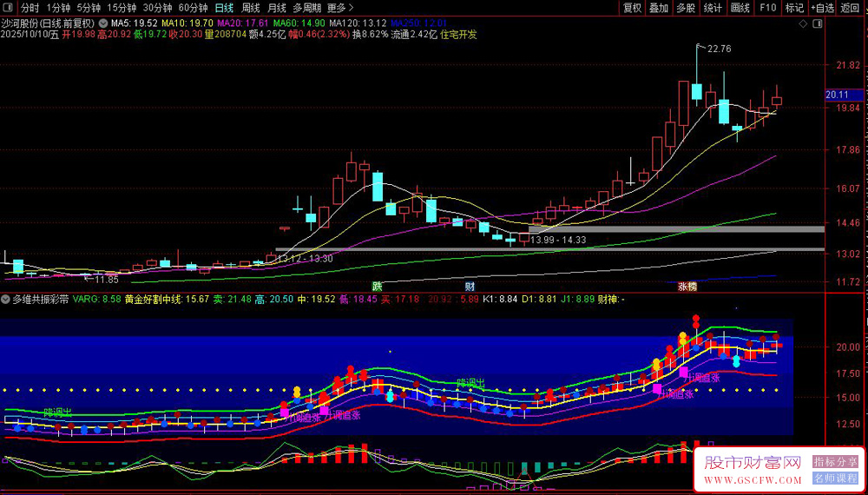
Task: Click the 跌 marker below the chart
Action: click(377, 287)
